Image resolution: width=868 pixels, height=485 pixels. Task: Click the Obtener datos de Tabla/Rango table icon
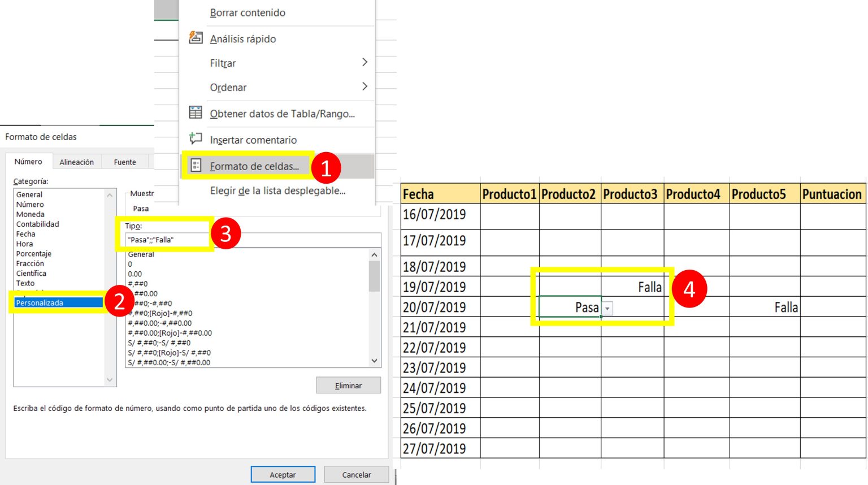(196, 112)
